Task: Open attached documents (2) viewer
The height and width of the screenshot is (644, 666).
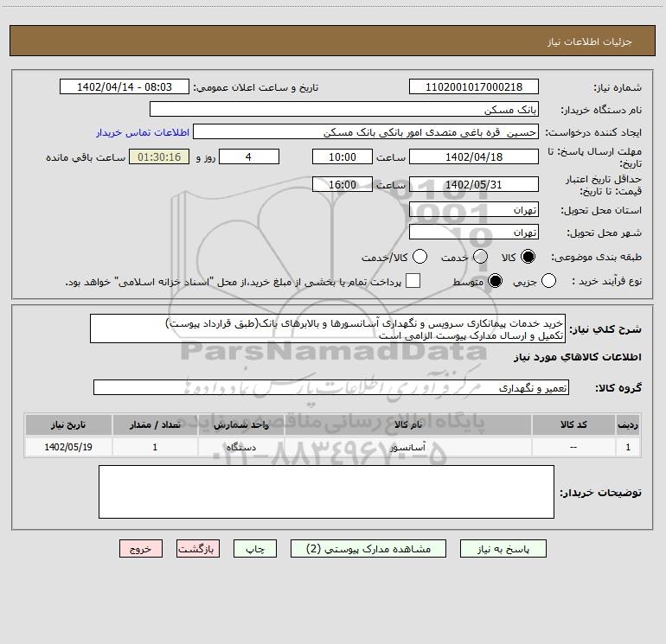Action: 368,549
